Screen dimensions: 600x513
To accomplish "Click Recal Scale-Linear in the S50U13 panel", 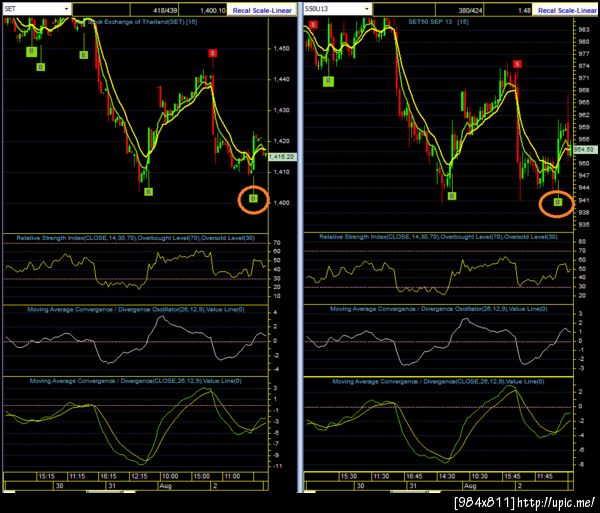I will (x=567, y=10).
